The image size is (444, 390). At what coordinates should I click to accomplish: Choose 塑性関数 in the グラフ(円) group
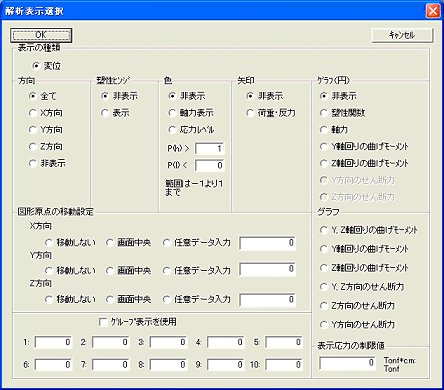pos(342,113)
